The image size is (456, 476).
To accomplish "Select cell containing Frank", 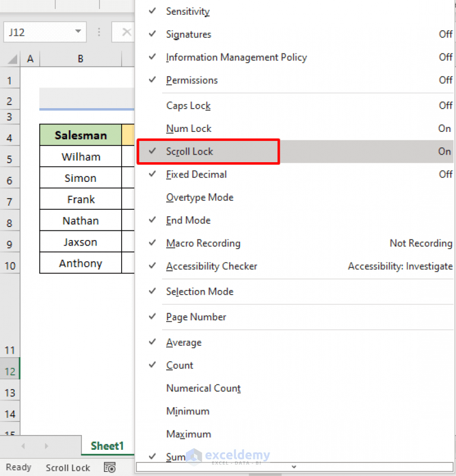I will pyautogui.click(x=80, y=199).
